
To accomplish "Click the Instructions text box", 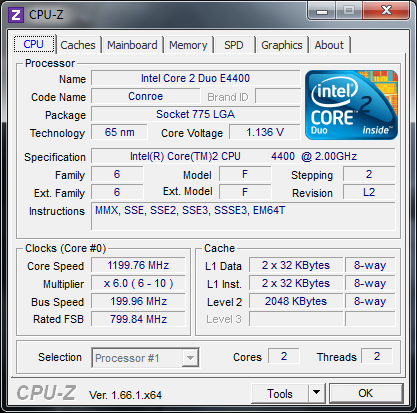I will click(x=243, y=216).
